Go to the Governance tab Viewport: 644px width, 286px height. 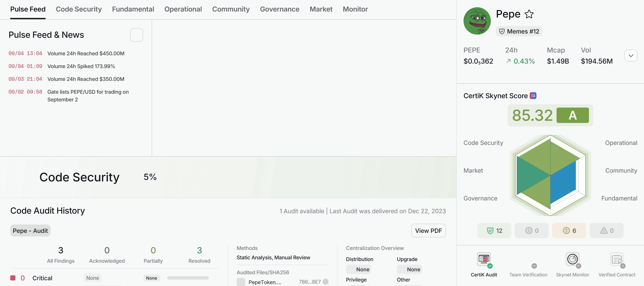coord(280,9)
